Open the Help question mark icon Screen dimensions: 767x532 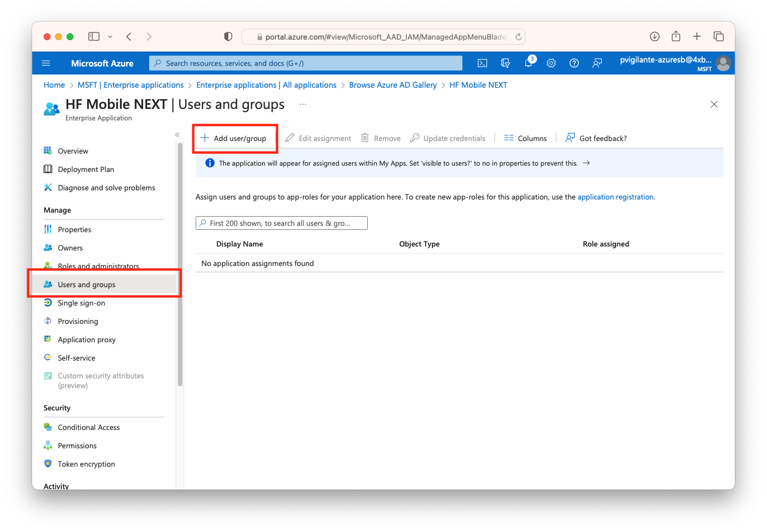click(x=574, y=63)
